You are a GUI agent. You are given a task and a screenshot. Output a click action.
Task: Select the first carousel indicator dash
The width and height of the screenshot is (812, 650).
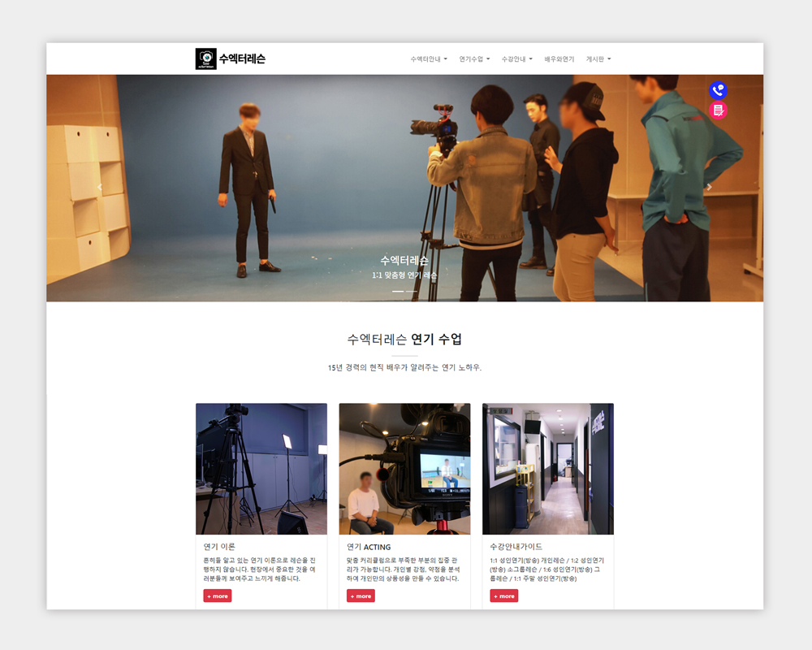[x=398, y=291]
